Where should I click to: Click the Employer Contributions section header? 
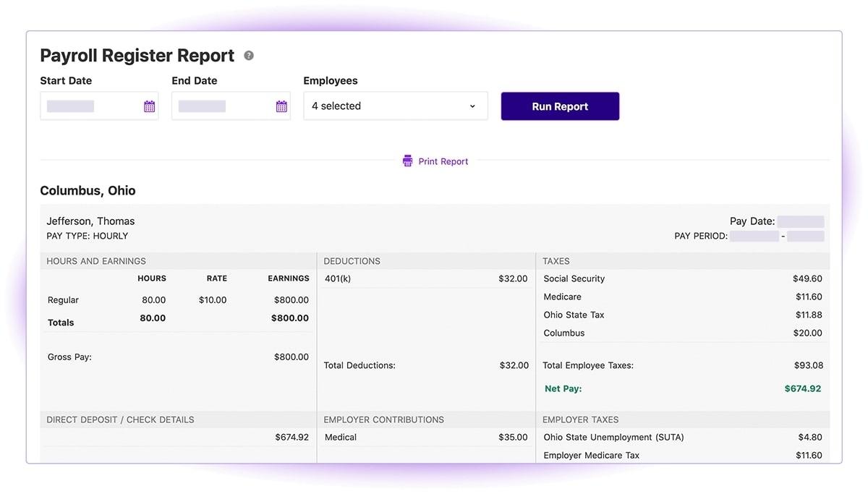click(383, 420)
